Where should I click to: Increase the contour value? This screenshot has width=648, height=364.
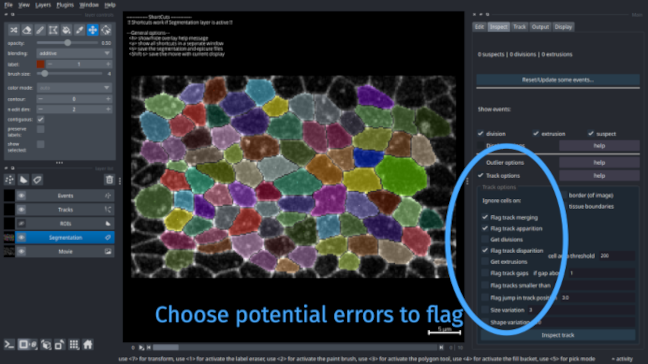(108, 99)
